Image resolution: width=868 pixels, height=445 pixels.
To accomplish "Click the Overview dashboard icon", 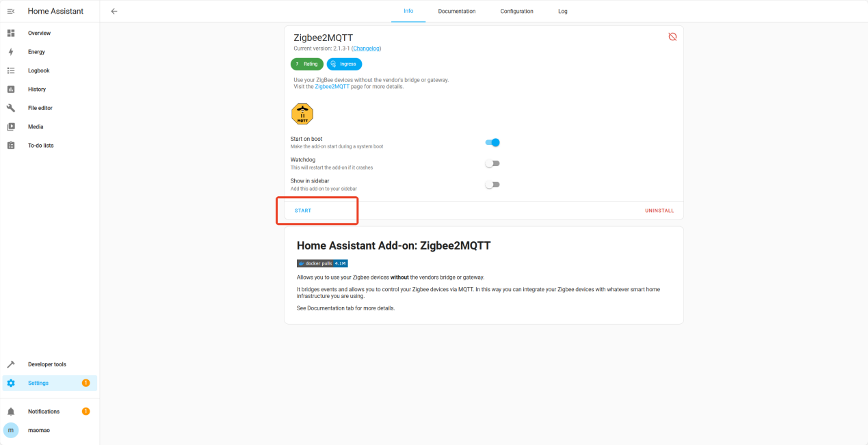I will [x=11, y=33].
